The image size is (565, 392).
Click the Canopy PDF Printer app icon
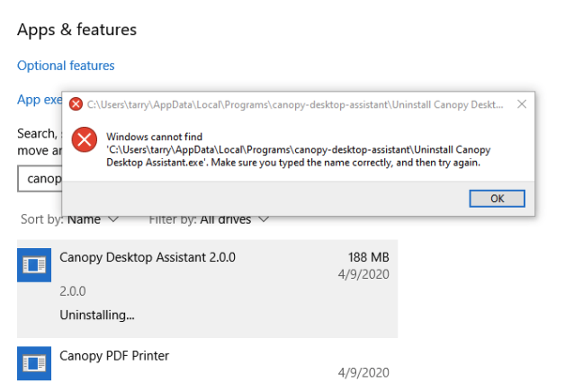click(x=34, y=363)
